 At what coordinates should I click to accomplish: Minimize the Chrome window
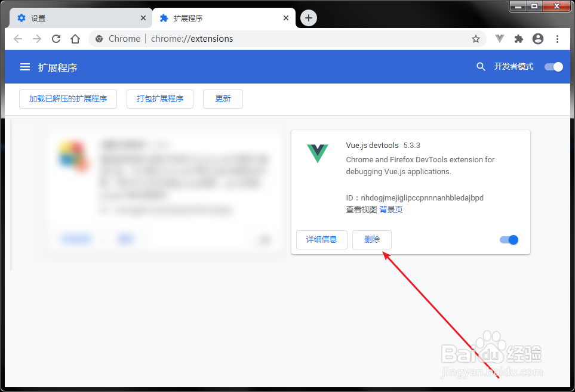click(x=518, y=6)
